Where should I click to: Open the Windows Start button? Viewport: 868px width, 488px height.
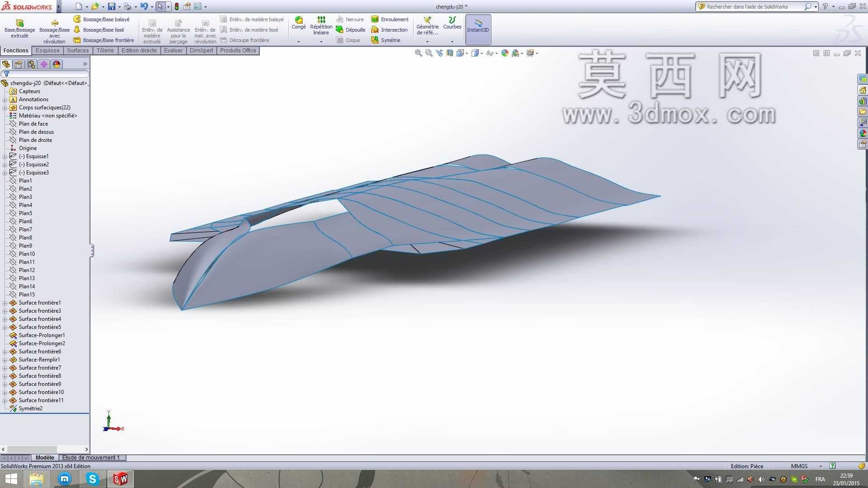click(11, 479)
